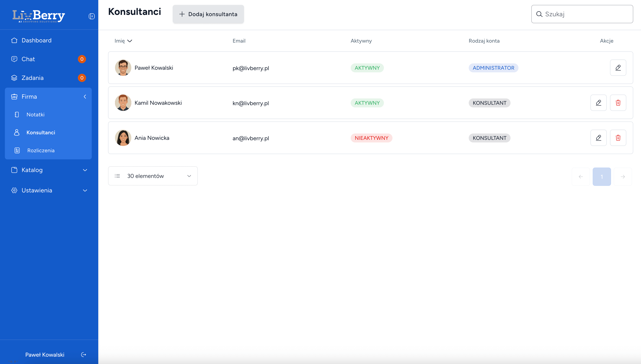Select page 1 in the pagination
This screenshot has height=364, width=641.
pos(601,176)
